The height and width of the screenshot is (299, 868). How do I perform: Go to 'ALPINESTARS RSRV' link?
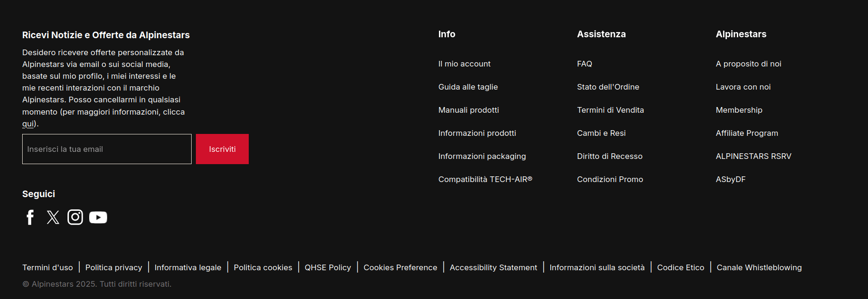tap(753, 156)
